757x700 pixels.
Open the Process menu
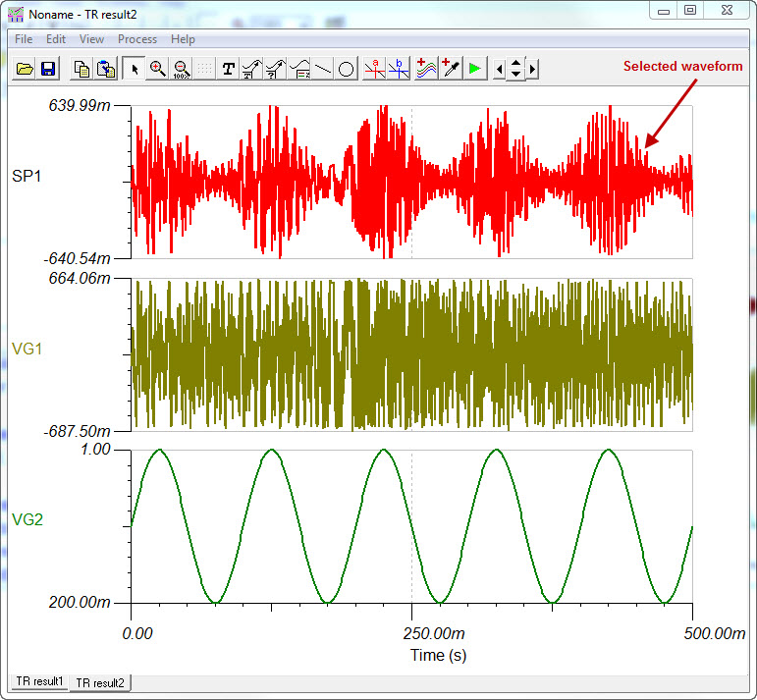(137, 39)
